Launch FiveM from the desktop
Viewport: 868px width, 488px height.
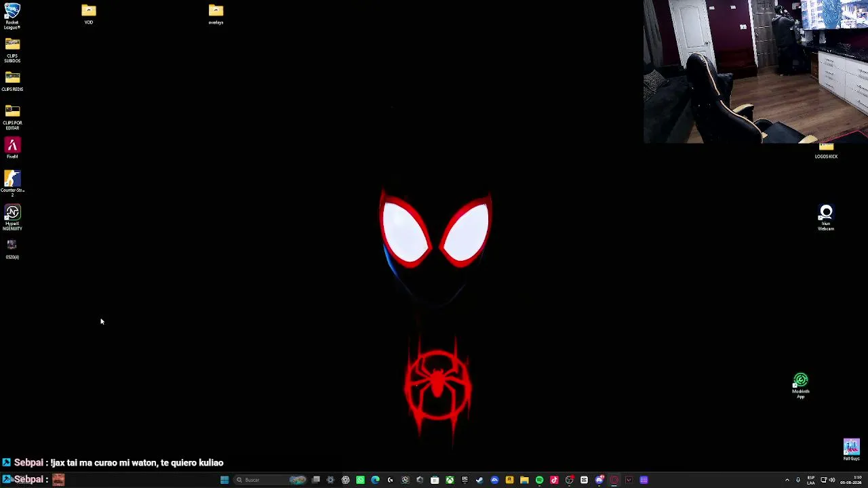pos(12,148)
